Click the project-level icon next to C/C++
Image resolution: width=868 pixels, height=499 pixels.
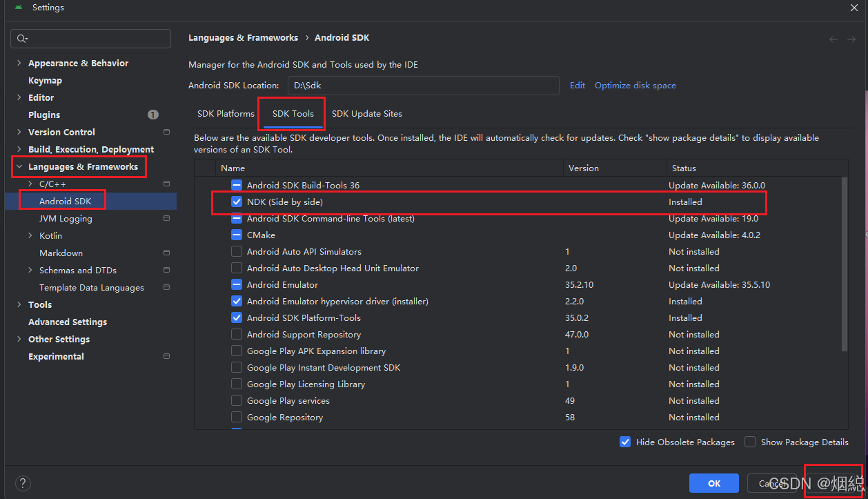coord(166,184)
